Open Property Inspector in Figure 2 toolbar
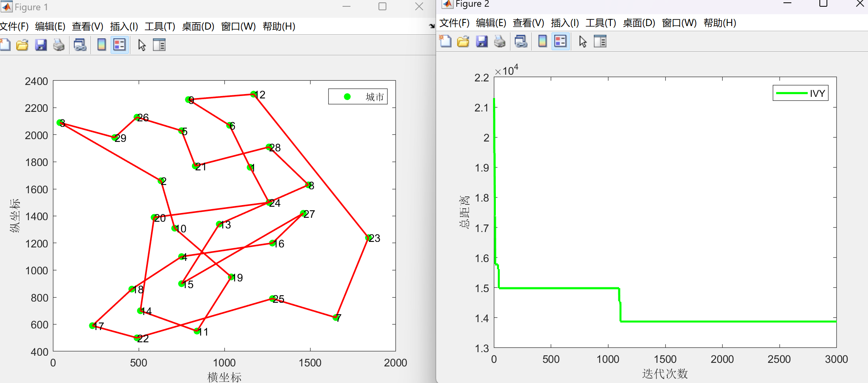This screenshot has height=383, width=868. click(600, 41)
